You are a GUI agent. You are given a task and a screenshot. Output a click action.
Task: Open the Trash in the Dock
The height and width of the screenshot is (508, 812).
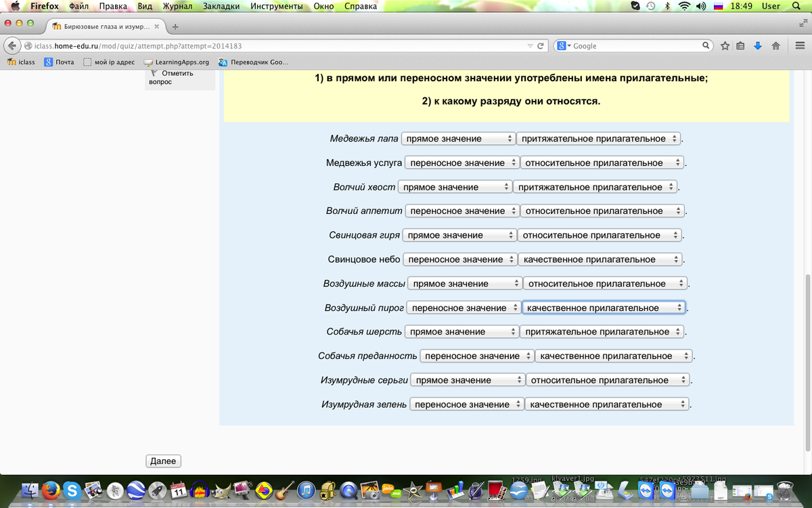785,490
